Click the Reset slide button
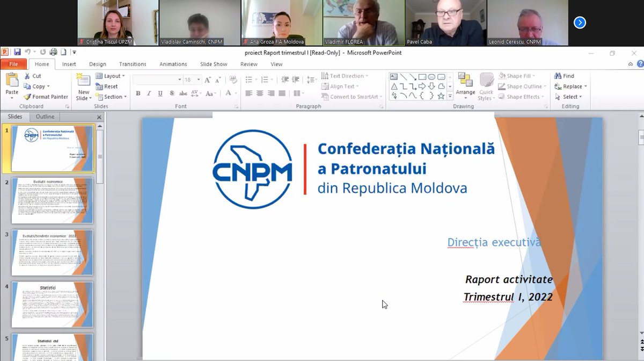 [107, 86]
